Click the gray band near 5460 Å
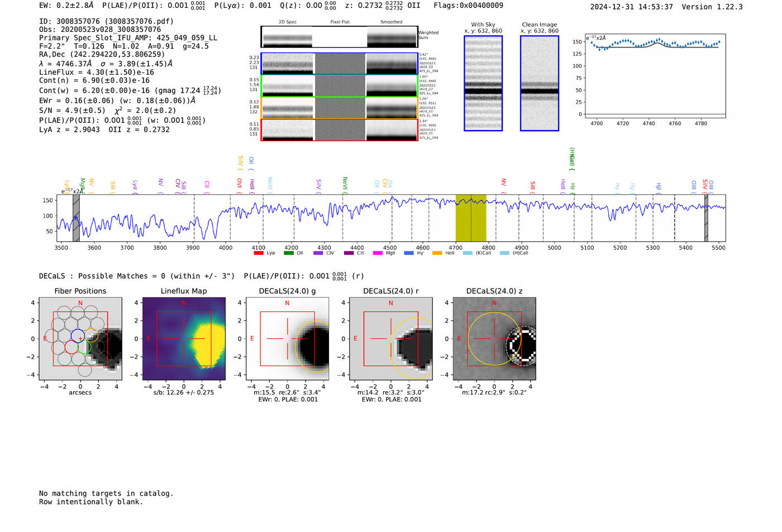The width and height of the screenshot is (782, 532). click(x=706, y=218)
